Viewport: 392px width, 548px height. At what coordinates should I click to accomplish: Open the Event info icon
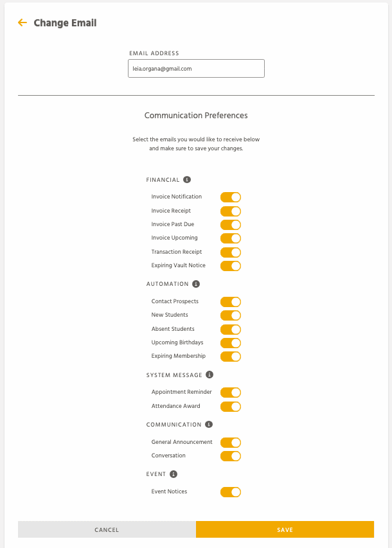[174, 474]
